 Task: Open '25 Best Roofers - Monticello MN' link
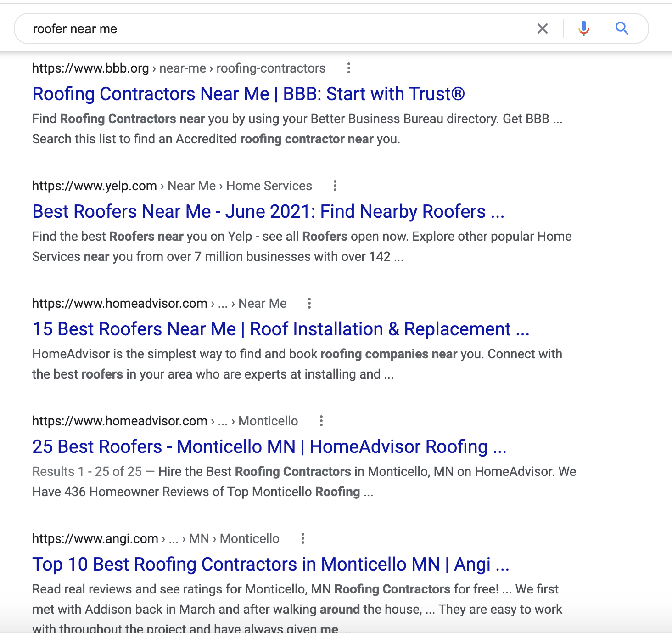point(269,446)
